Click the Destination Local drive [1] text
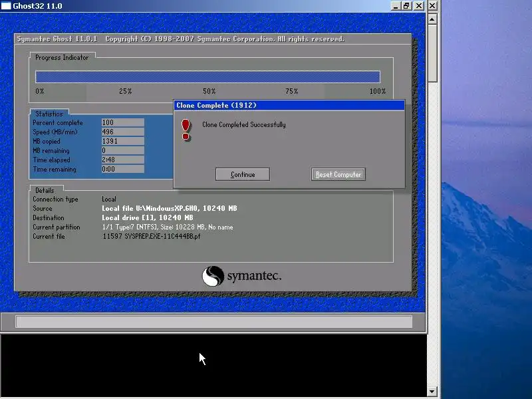The height and width of the screenshot is (399, 532). tap(147, 217)
